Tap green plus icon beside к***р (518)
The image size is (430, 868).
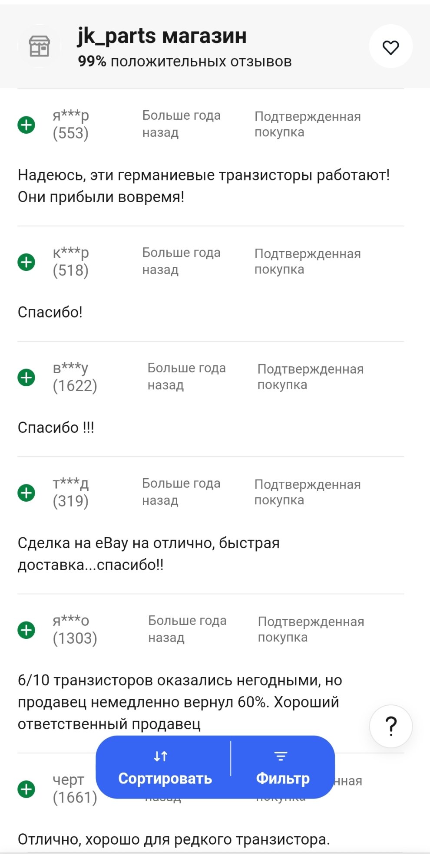26,262
